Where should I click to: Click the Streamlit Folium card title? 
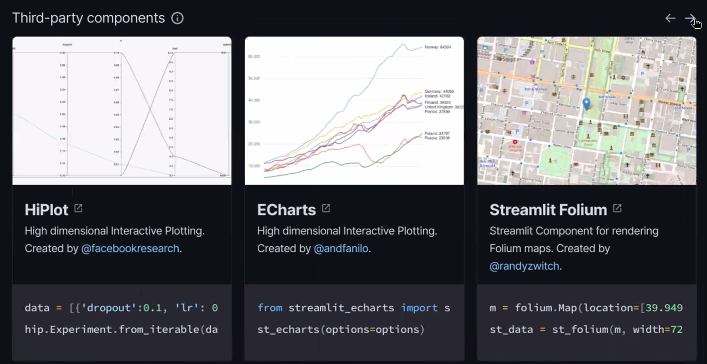[548, 210]
